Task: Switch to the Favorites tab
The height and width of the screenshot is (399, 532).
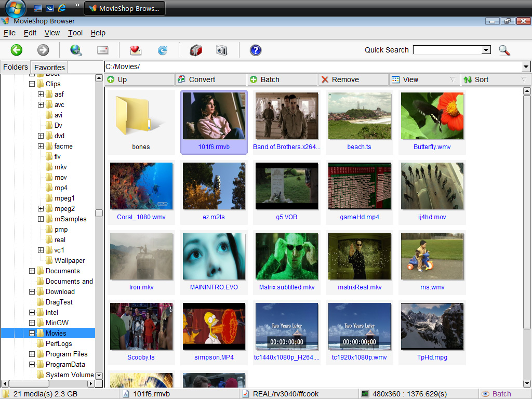Action: (x=49, y=67)
